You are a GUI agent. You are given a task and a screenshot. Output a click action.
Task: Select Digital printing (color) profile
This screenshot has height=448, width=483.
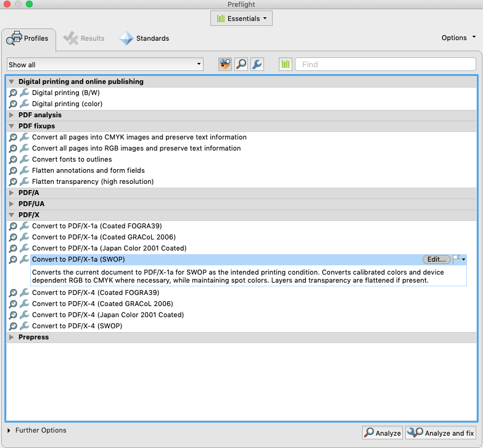click(67, 104)
